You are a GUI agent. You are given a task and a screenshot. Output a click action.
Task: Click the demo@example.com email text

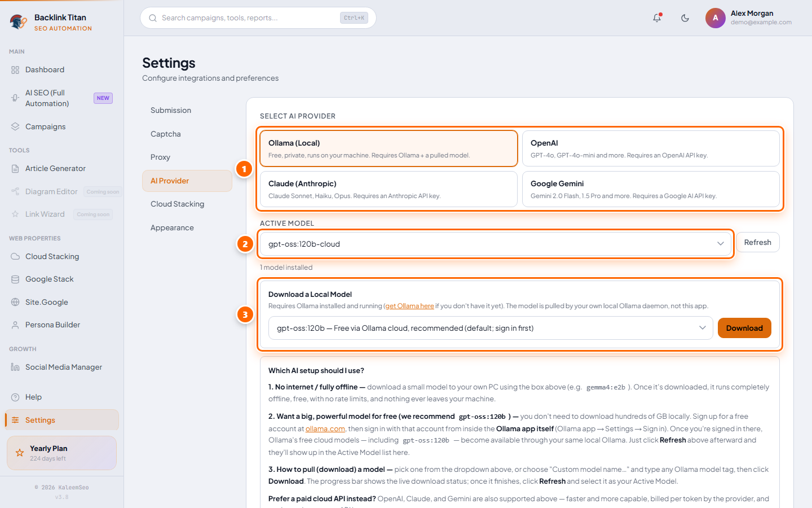(761, 23)
